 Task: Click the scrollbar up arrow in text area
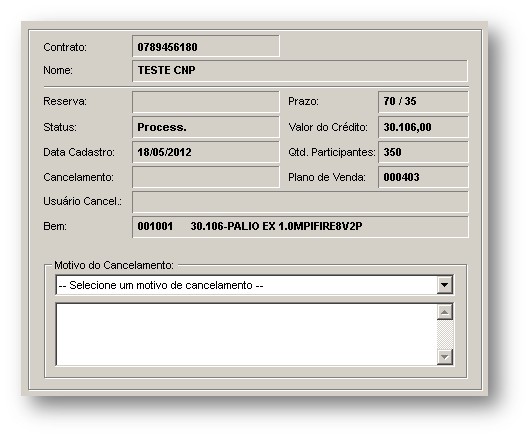pos(444,312)
